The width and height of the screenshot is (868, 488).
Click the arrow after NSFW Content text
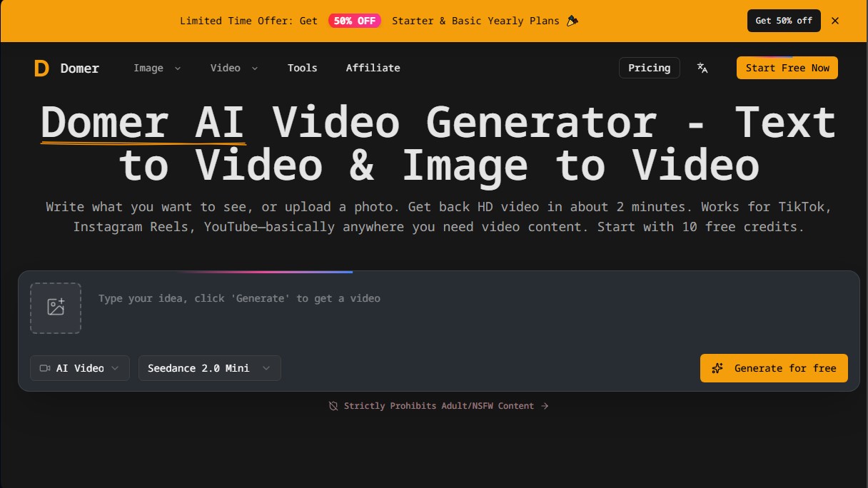point(545,406)
